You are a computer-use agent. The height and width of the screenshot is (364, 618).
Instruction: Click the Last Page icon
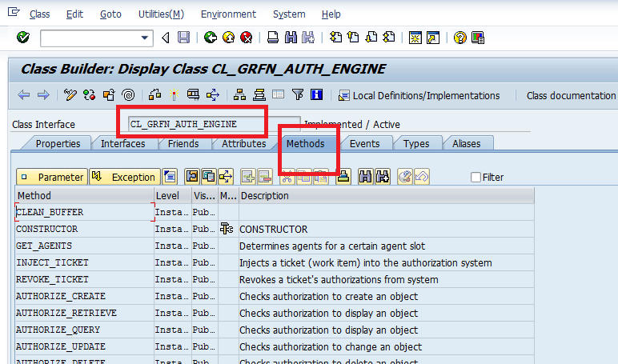coord(389,38)
